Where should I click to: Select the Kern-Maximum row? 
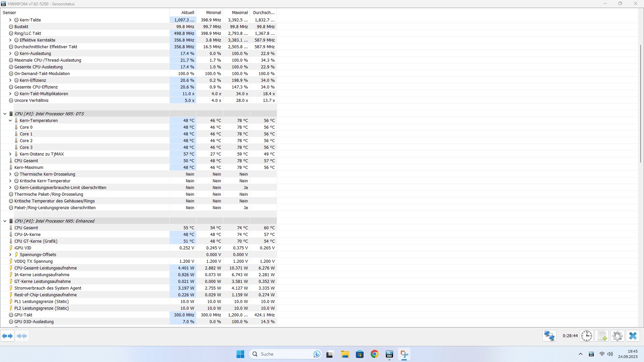click(139, 167)
